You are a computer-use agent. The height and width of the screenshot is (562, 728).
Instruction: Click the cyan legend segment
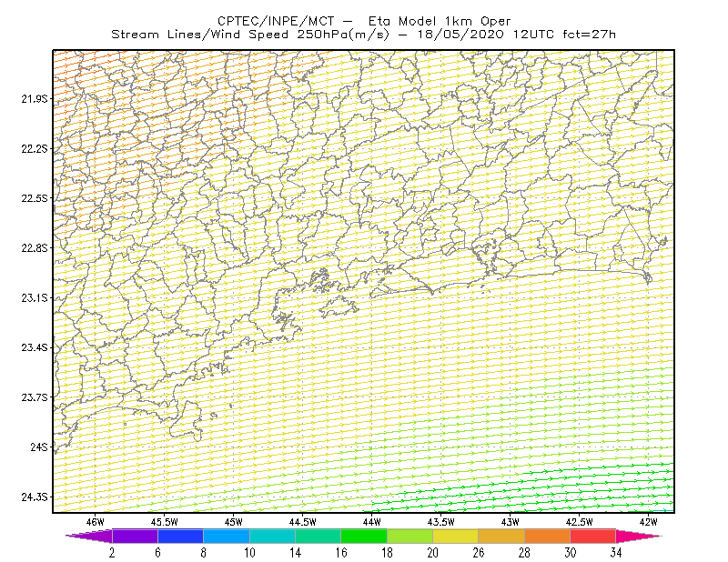pyautogui.click(x=272, y=536)
